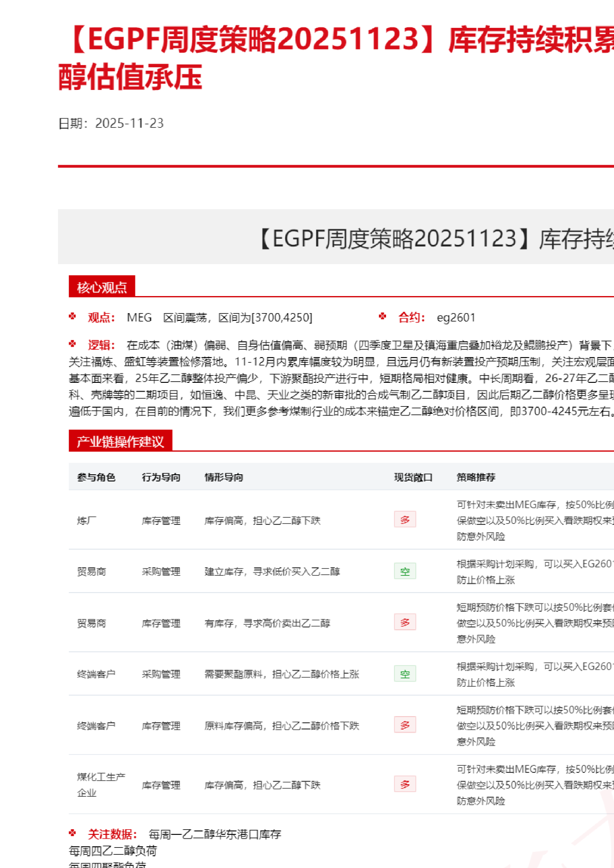
Task: Click the main red article title heading
Action: click(336, 57)
